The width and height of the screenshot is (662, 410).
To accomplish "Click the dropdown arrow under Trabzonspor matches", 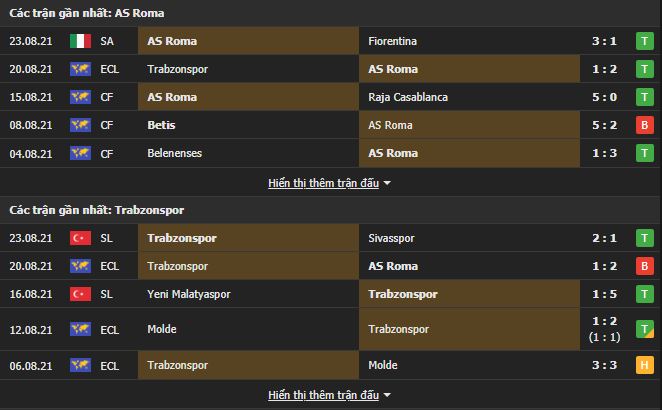I will point(387,396).
